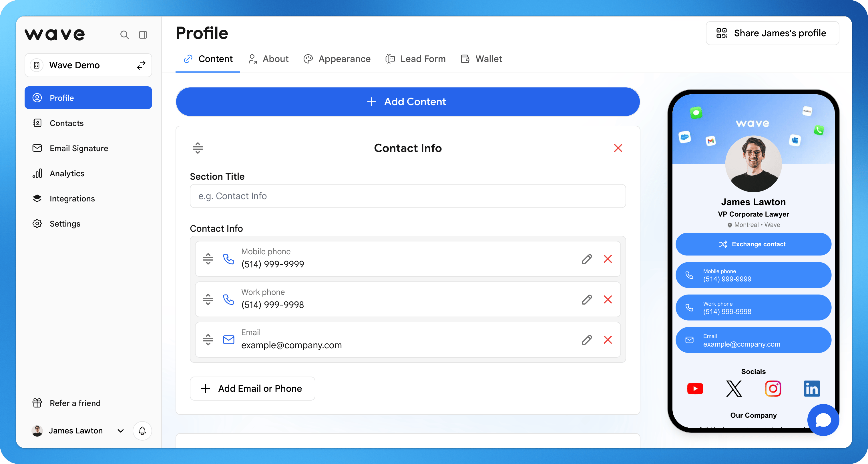Open the chat support bubble
This screenshot has width=868, height=464.
pos(823,420)
